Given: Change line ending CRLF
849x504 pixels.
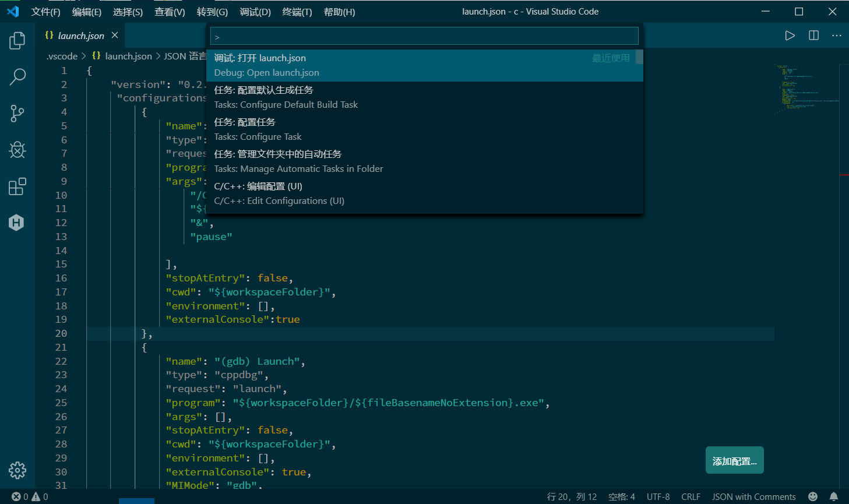Looking at the screenshot, I should 691,497.
